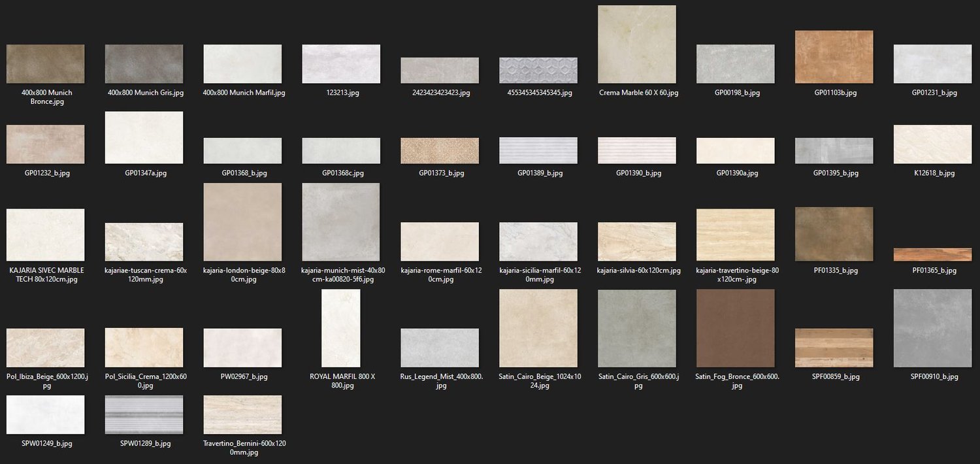Screen dimensions: 980x464
Task: Click the wood plank SPF00859_b.jpg thumbnail
Action: [834, 348]
